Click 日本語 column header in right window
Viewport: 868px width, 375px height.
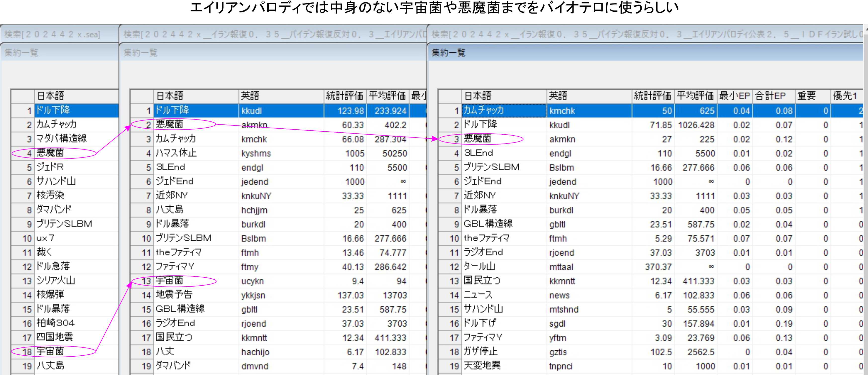click(x=504, y=96)
